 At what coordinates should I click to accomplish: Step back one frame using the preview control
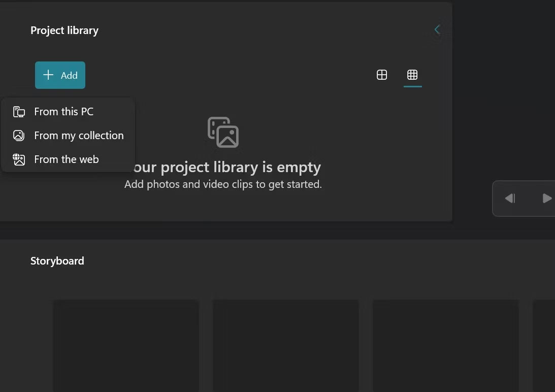point(510,198)
